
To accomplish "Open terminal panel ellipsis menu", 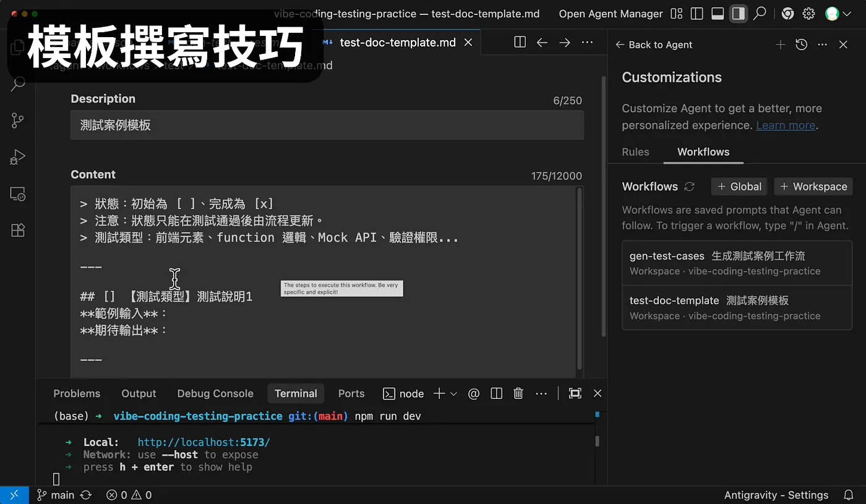I will point(541,393).
